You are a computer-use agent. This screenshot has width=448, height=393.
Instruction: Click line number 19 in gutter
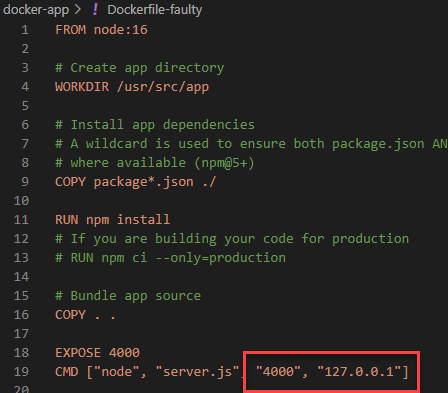pos(21,372)
